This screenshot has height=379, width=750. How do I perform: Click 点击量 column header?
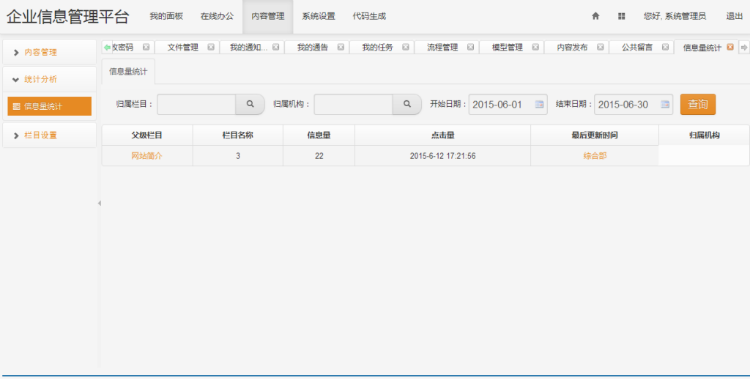442,135
